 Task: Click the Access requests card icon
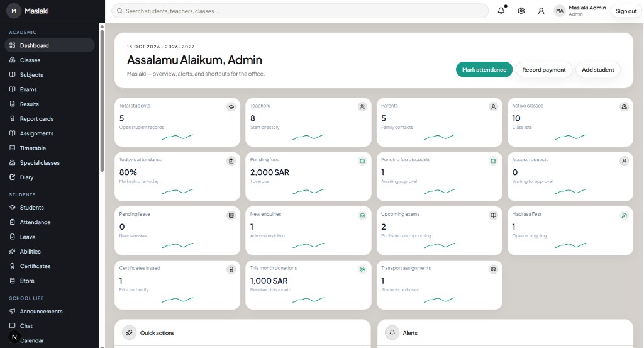click(x=625, y=161)
